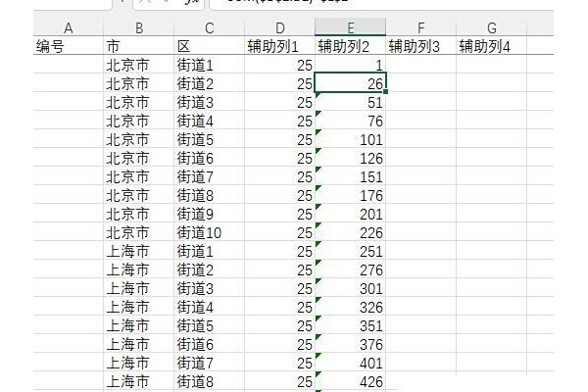
Task: Select the highlighted column E header
Action: (350, 27)
